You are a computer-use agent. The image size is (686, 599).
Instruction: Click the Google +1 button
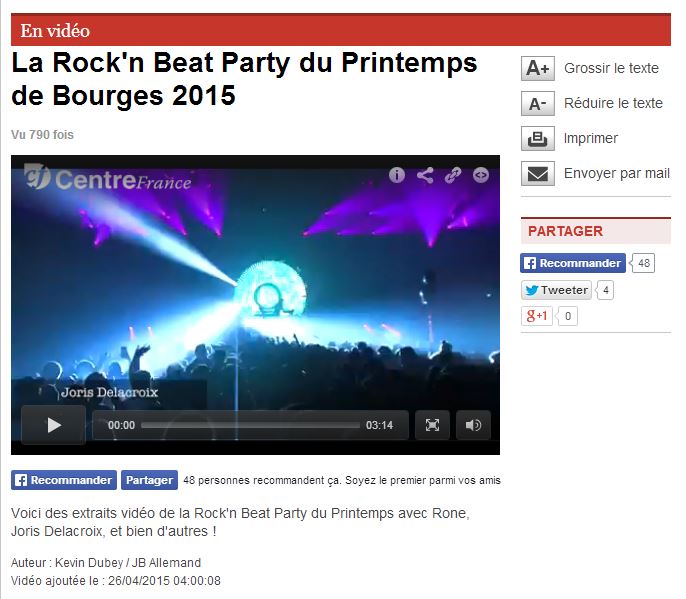click(537, 316)
